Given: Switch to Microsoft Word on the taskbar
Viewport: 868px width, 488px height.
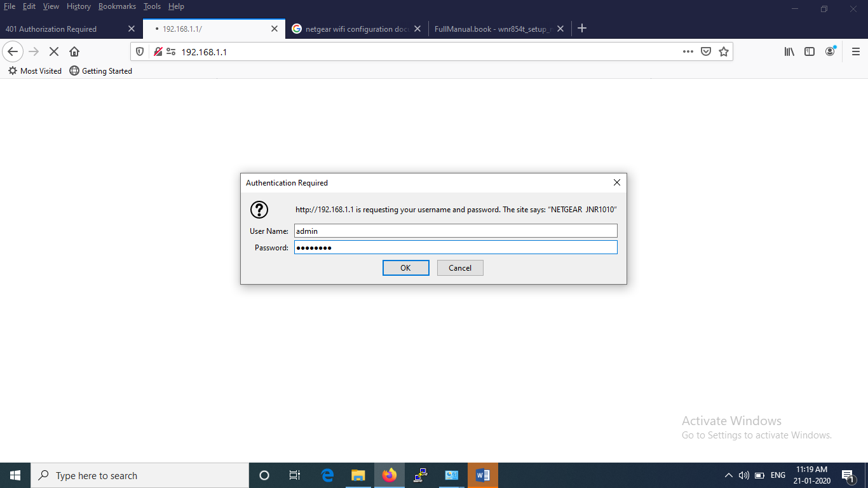Looking at the screenshot, I should (483, 475).
